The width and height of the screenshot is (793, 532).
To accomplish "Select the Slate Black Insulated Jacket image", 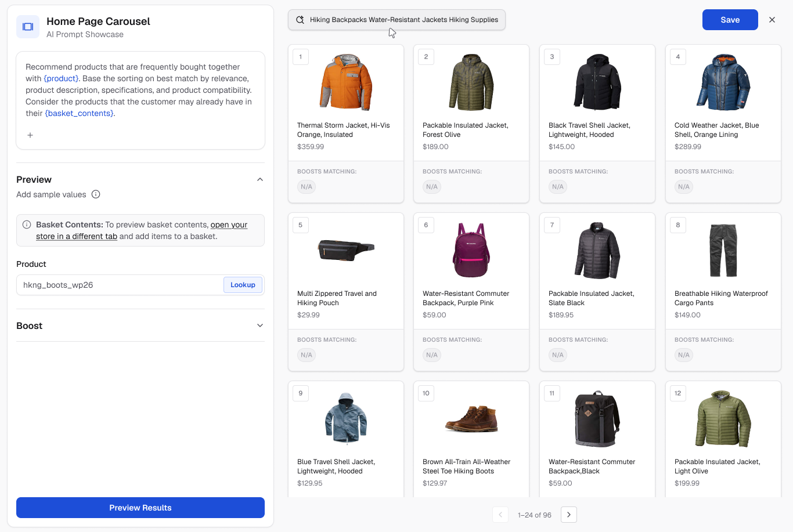I will [597, 251].
